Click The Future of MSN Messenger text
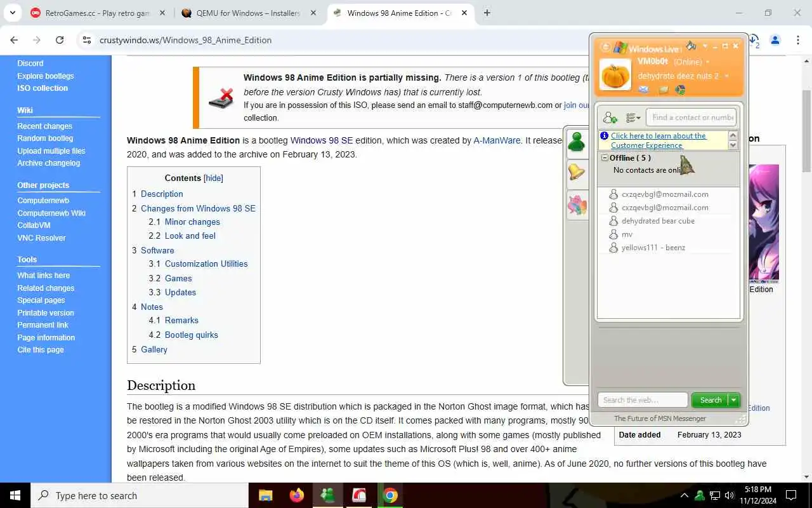 point(660,418)
